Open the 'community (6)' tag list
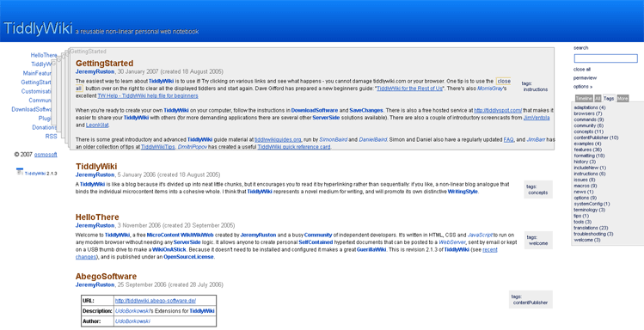 tap(589, 125)
